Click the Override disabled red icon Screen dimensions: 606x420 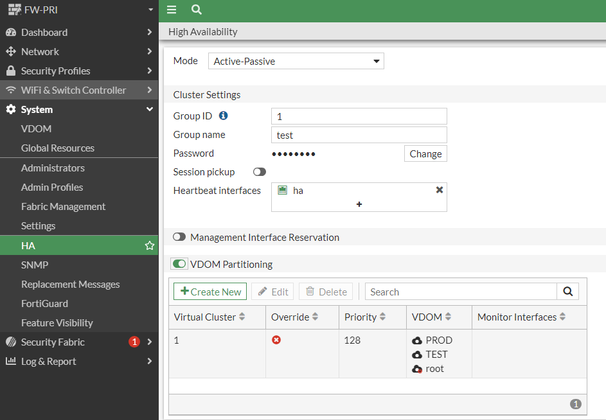pyautogui.click(x=276, y=340)
